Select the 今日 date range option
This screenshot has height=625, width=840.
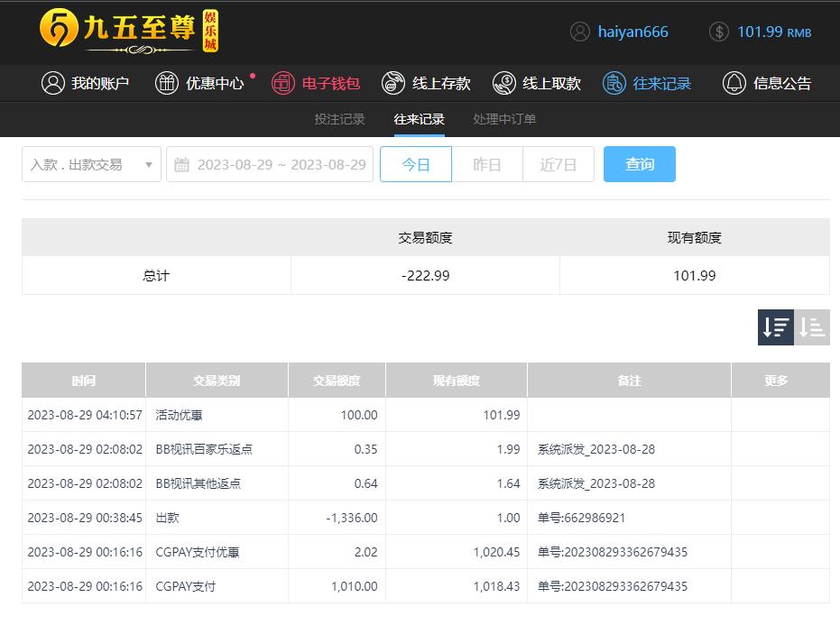tap(416, 164)
